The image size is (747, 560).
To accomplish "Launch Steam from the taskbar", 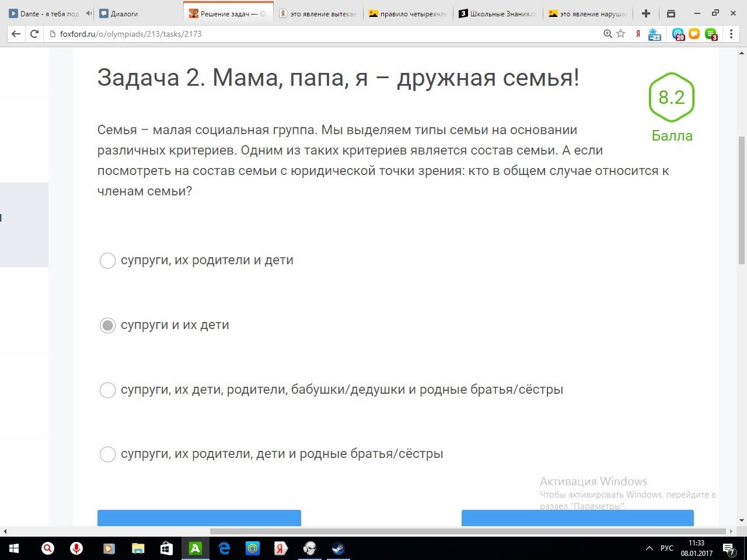I will pyautogui.click(x=338, y=548).
